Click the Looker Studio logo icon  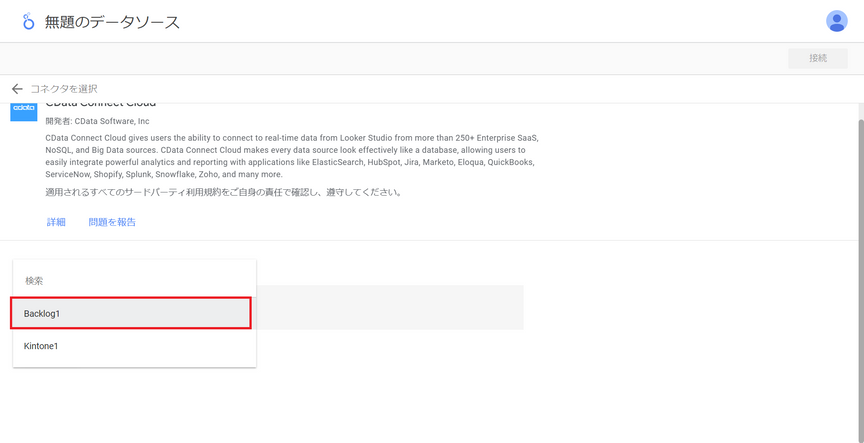(28, 22)
